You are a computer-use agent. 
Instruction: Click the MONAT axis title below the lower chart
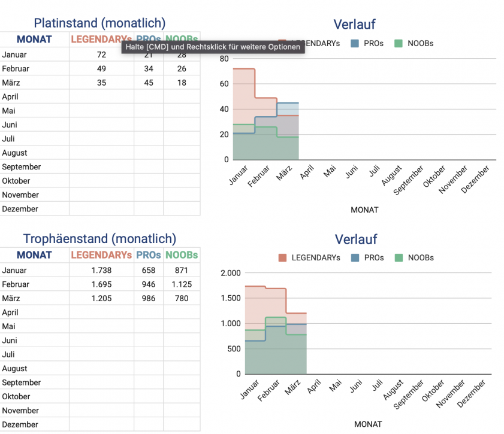367,424
